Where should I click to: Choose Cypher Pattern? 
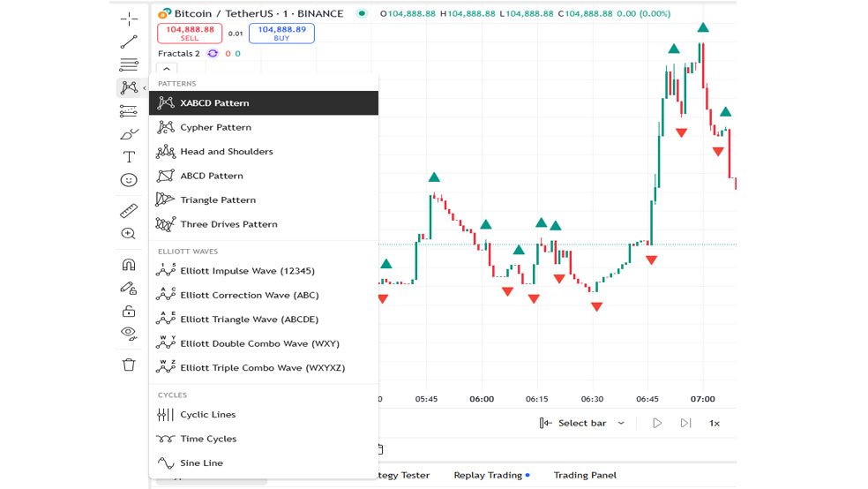pyautogui.click(x=264, y=127)
